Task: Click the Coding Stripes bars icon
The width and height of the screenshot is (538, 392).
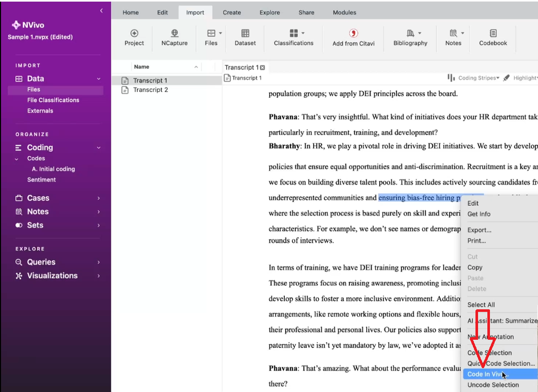Action: (x=451, y=78)
